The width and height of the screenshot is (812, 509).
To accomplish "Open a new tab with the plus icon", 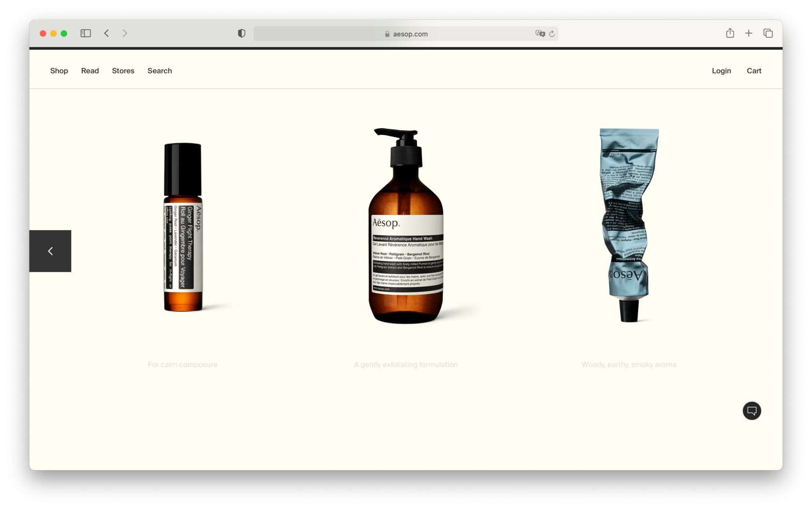I will [x=749, y=33].
